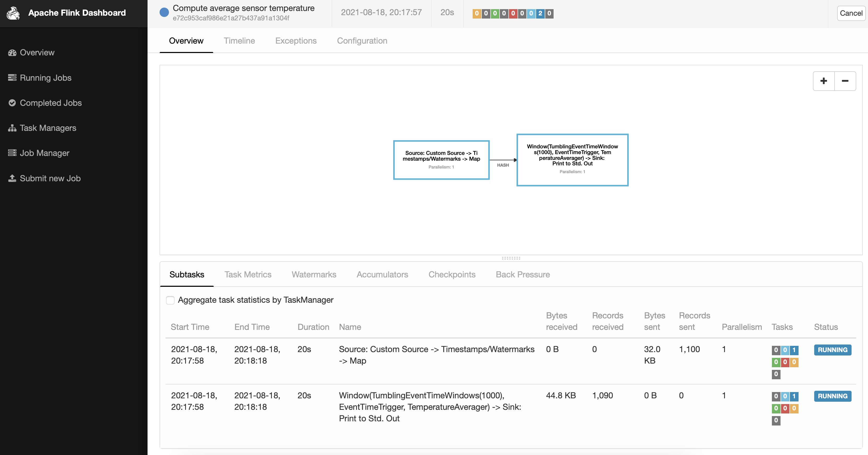Zoom in the job graph with plus

tap(824, 81)
